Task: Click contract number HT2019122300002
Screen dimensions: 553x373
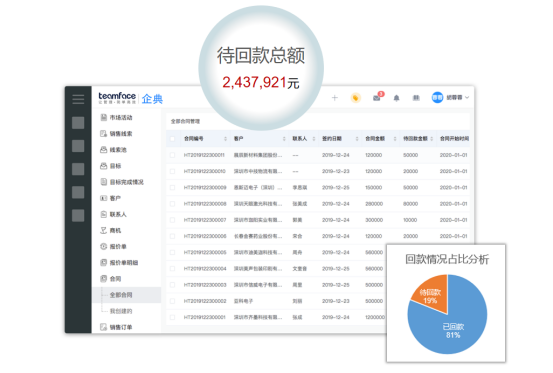Action: pyautogui.click(x=205, y=301)
